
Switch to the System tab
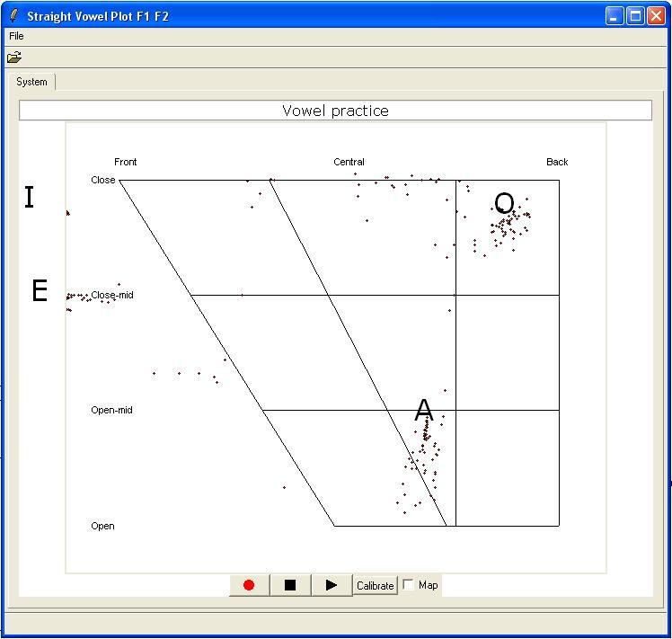(x=31, y=82)
